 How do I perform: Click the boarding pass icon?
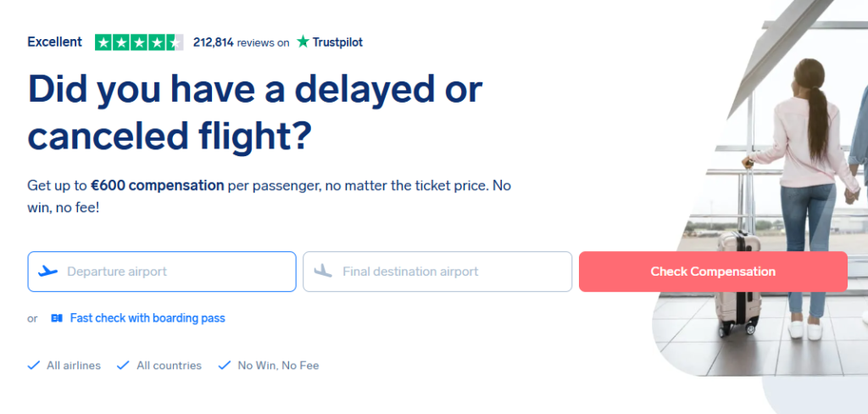[57, 318]
